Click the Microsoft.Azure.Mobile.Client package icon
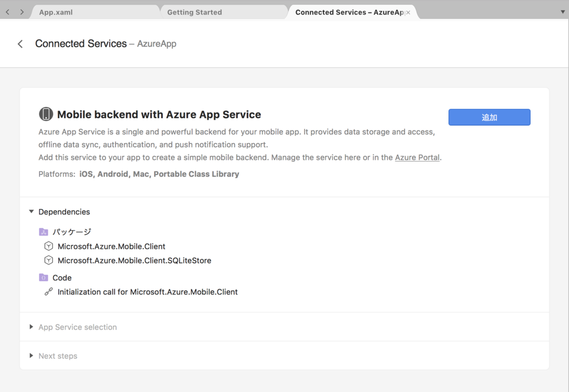The width and height of the screenshot is (569, 392). pos(49,246)
